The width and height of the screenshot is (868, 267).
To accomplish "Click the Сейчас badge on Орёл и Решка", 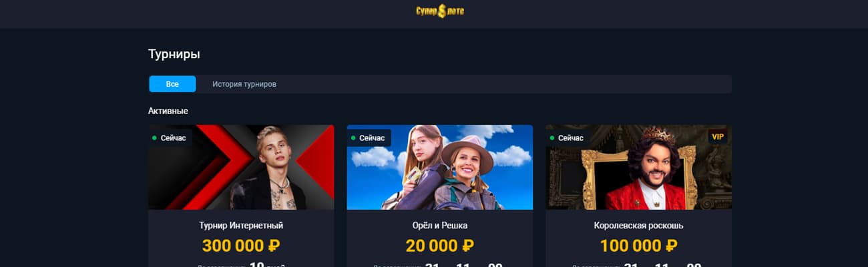I will click(x=369, y=138).
